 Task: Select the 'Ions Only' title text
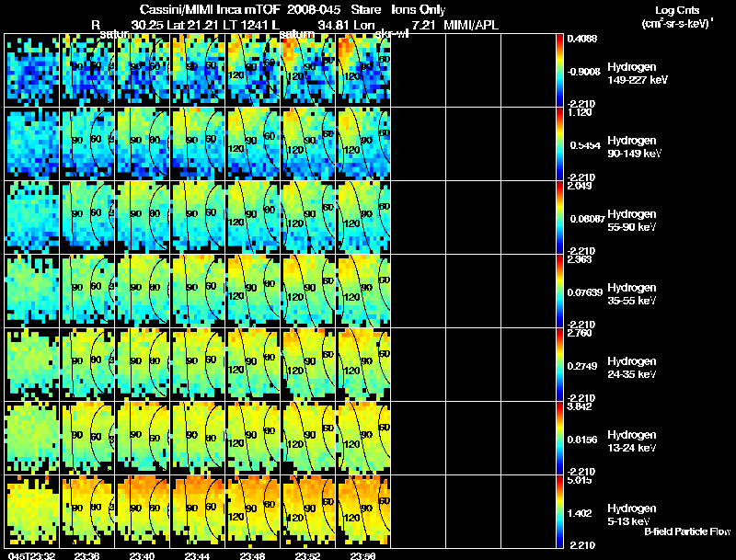click(419, 10)
